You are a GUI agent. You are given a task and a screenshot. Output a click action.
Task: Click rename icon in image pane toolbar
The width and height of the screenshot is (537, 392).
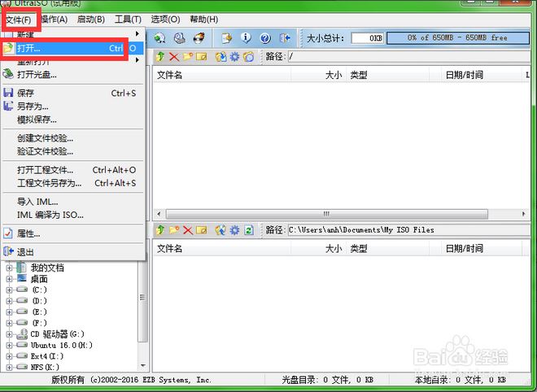[202, 56]
